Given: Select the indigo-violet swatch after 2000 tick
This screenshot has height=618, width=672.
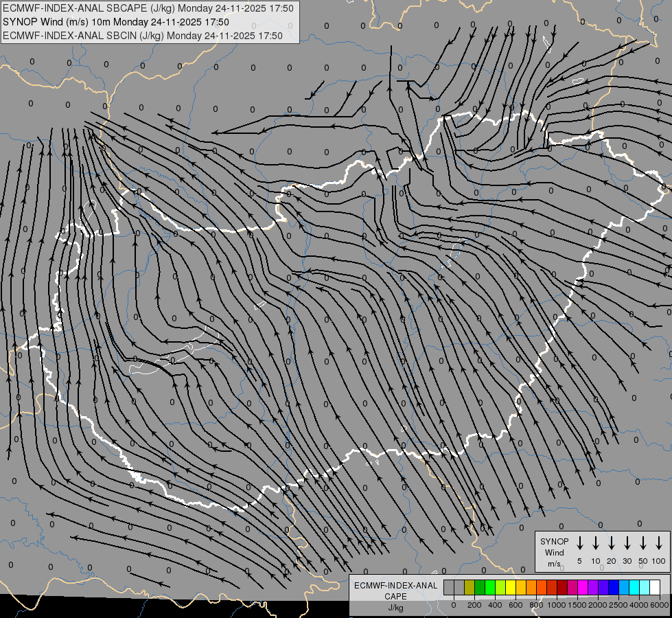Looking at the screenshot, I should (604, 587).
